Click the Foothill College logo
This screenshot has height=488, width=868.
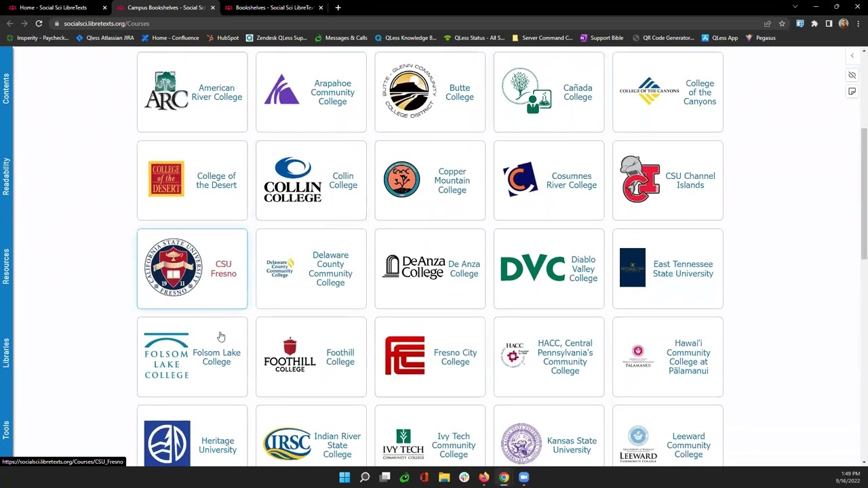(290, 354)
